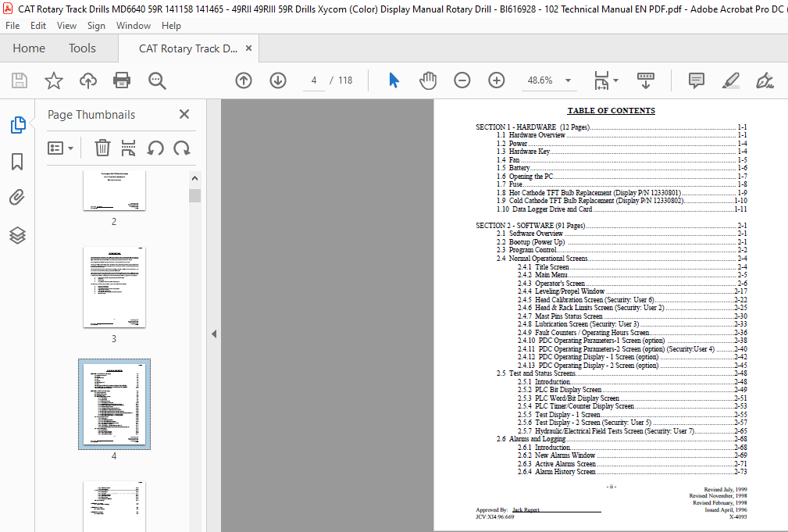Switch to the Tools tab

coord(82,48)
